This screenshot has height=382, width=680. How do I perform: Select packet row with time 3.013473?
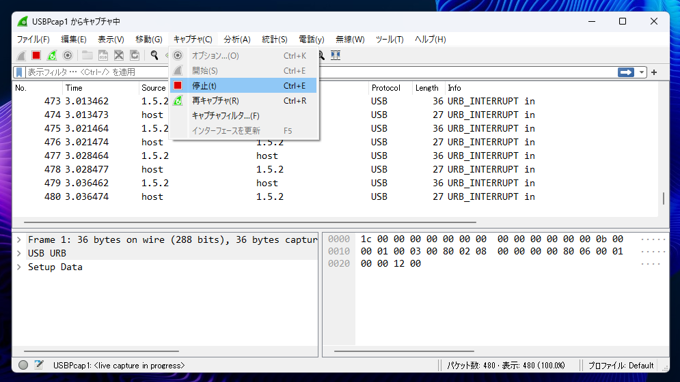pyautogui.click(x=335, y=115)
